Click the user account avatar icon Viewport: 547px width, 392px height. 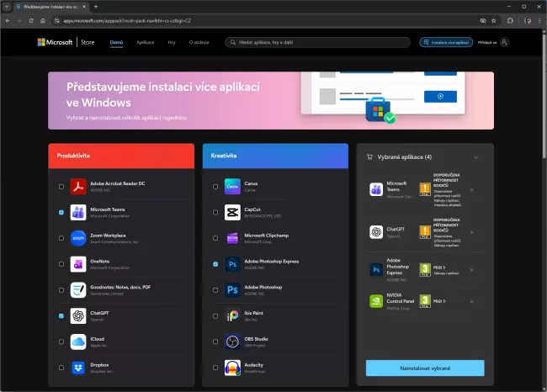(x=504, y=42)
